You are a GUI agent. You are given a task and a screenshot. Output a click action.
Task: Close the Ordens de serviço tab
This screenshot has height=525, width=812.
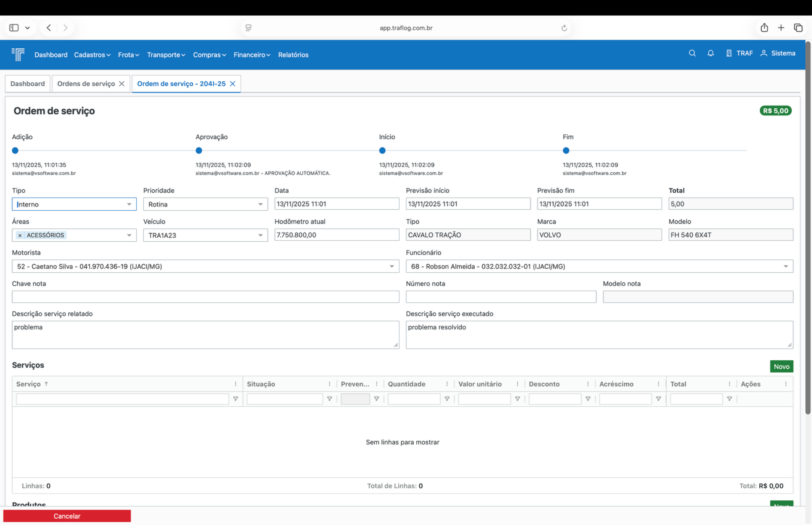[122, 84]
